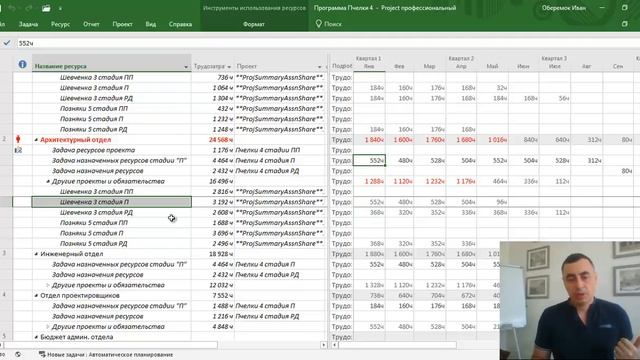The height and width of the screenshot is (360, 640).
Task: Select the Архитектурный отдел resource name
Action: 76,140
